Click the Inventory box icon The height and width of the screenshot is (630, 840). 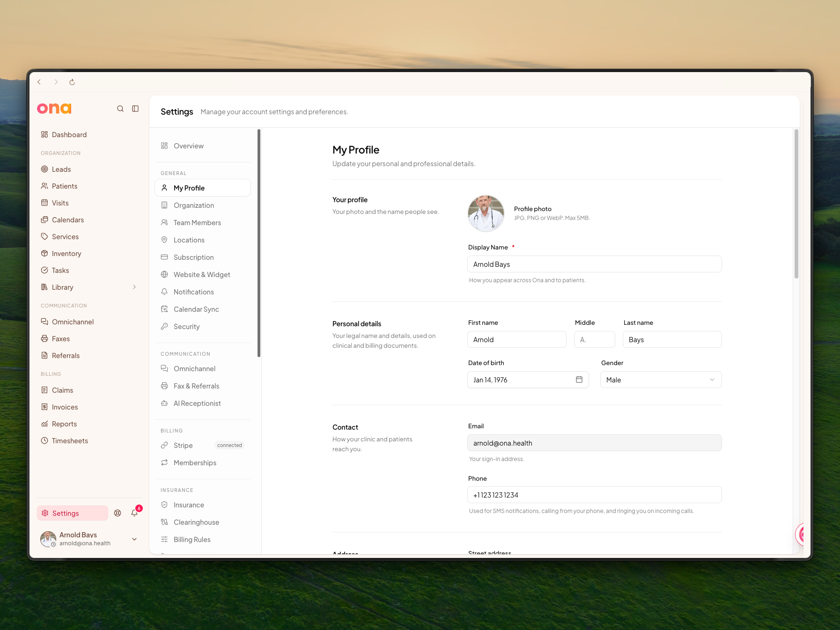44,253
